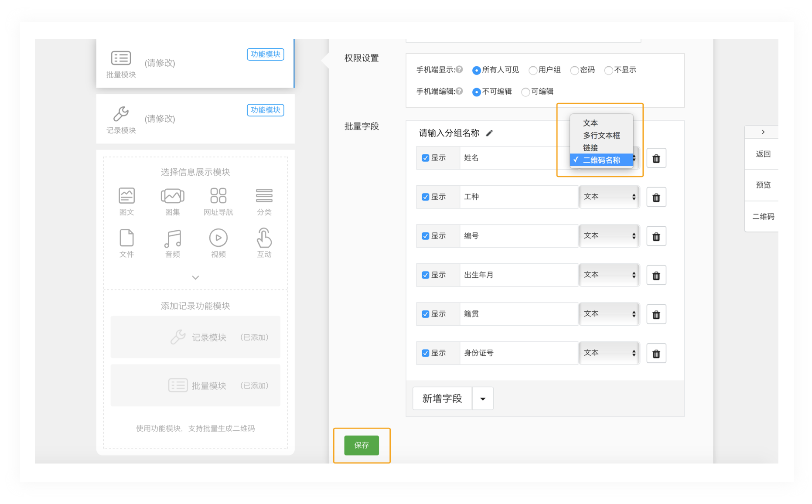Screen dimensions: 812x504
Task: Open type dropdown for 工种 field
Action: 609,197
